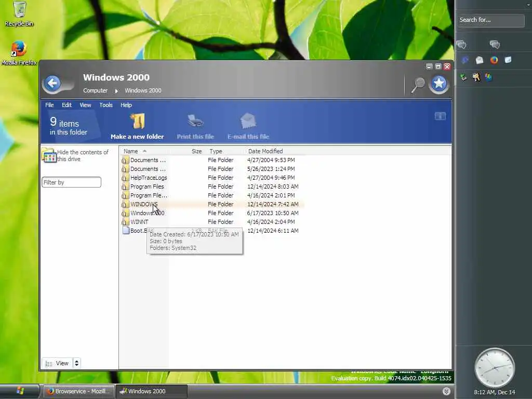The width and height of the screenshot is (532, 399).
Task: Open the Help menu
Action: [x=126, y=105]
